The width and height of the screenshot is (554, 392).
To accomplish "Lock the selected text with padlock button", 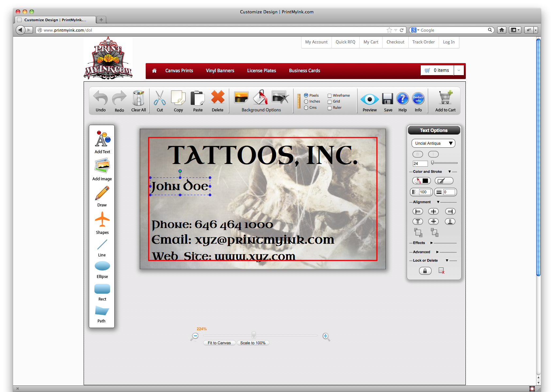I will pyautogui.click(x=425, y=271).
